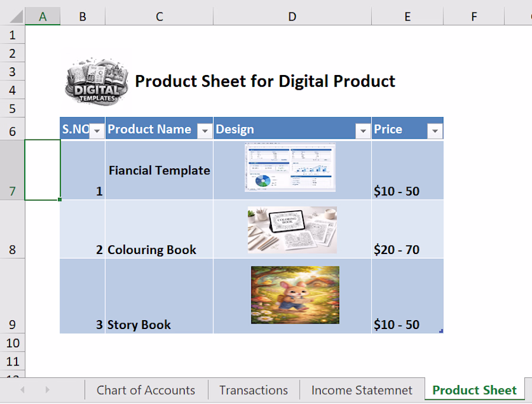This screenshot has width=532, height=404.
Task: Click serial number 1 cell
Action: click(82, 170)
